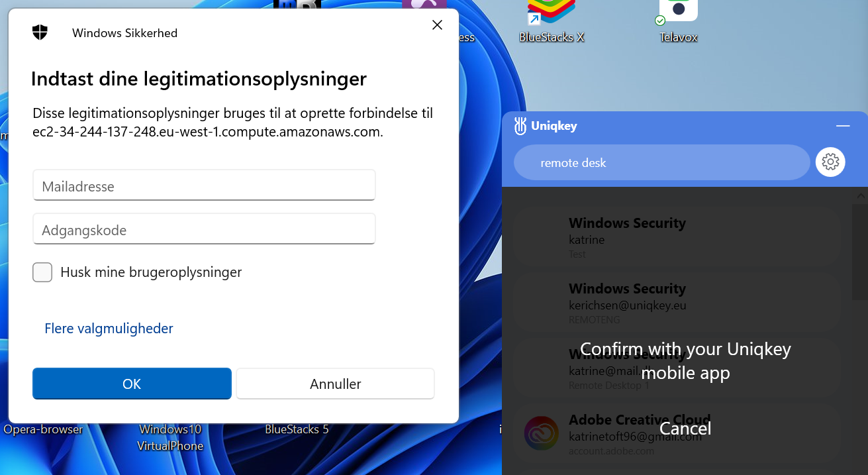Click the 'Indtast dine legitimationsoplysninger' heading
Image resolution: width=868 pixels, height=475 pixels.
[x=199, y=79]
